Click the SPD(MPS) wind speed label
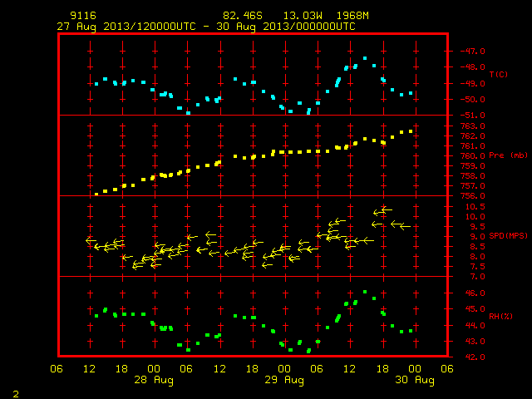Screen dimensions: 532x399 [x=508, y=235]
